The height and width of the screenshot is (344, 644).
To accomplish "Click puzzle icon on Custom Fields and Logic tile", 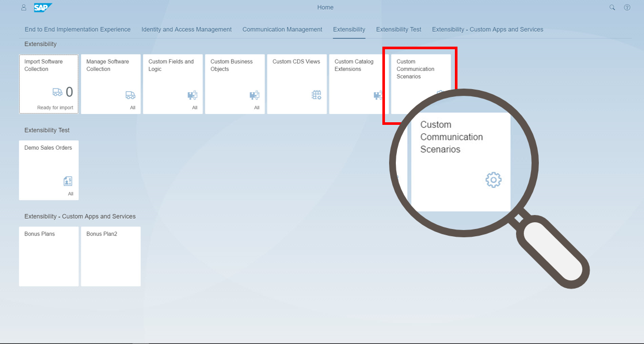I will 192,95.
